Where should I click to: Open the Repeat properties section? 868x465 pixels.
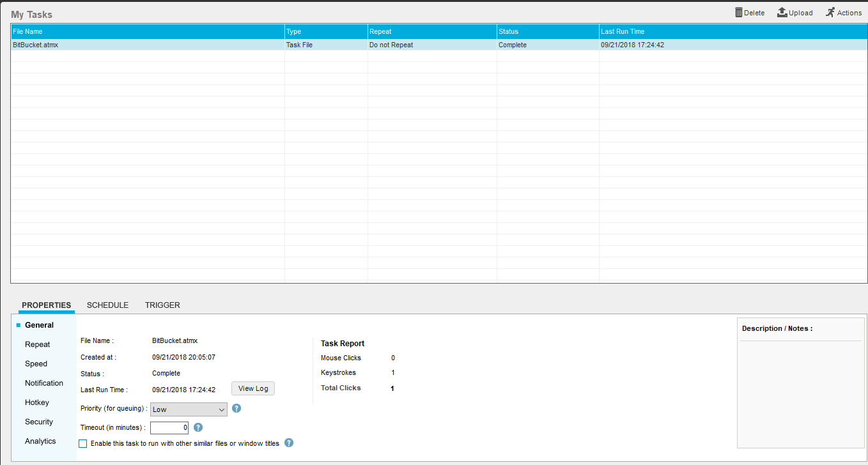click(38, 344)
